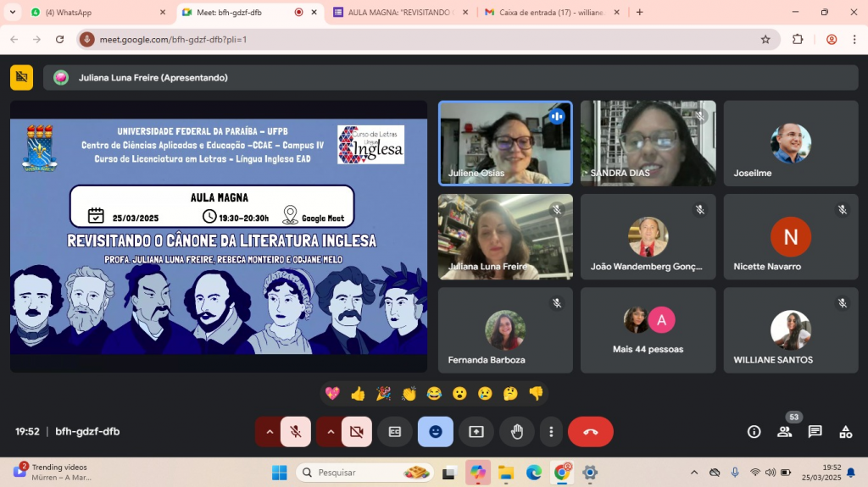Toggle closed captions button
This screenshot has width=868, height=487.
tap(395, 432)
